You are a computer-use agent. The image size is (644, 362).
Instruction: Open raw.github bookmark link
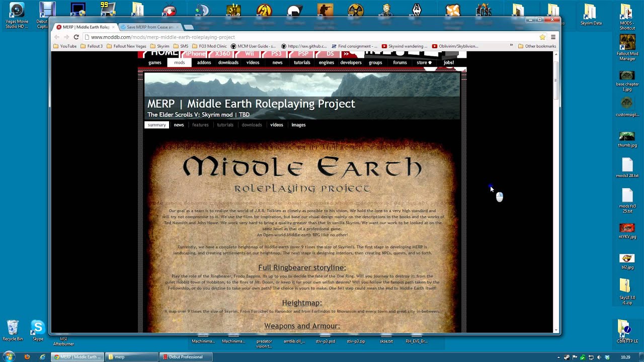[304, 46]
